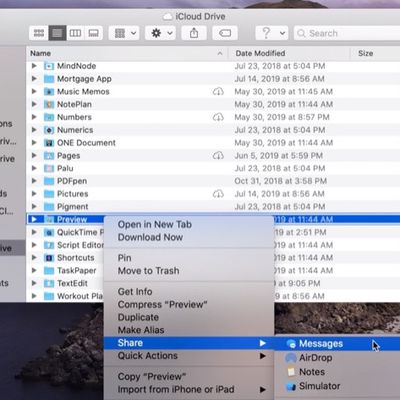Select the Pigment folder icon
Screen dimensions: 400x400
[x=49, y=207]
